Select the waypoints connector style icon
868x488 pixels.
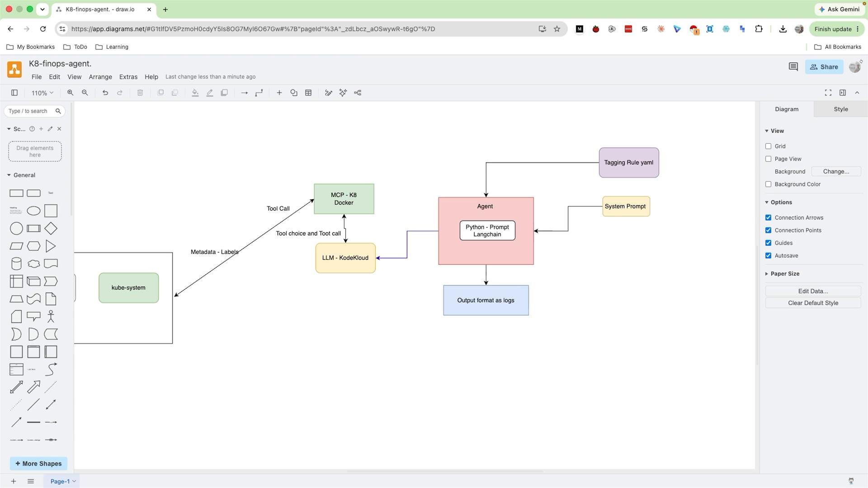259,93
